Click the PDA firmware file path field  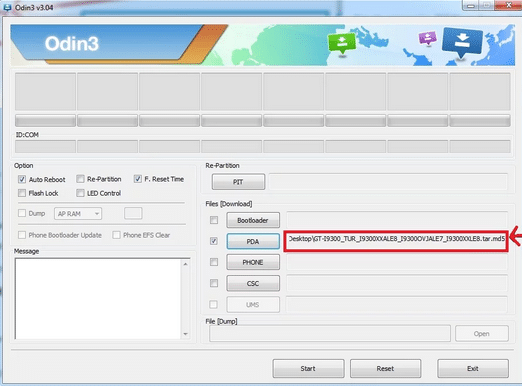tap(396, 241)
